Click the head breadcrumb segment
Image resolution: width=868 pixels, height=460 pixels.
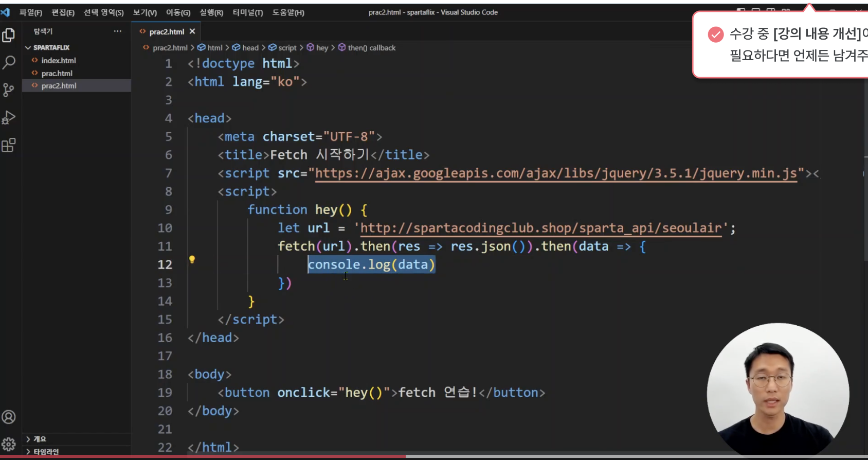[x=250, y=48]
